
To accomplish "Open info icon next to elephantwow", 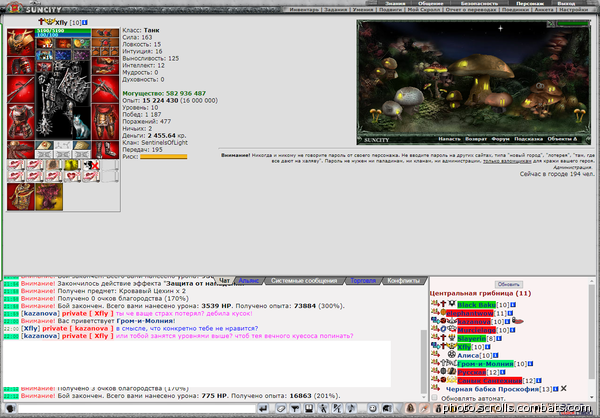I will [510, 313].
